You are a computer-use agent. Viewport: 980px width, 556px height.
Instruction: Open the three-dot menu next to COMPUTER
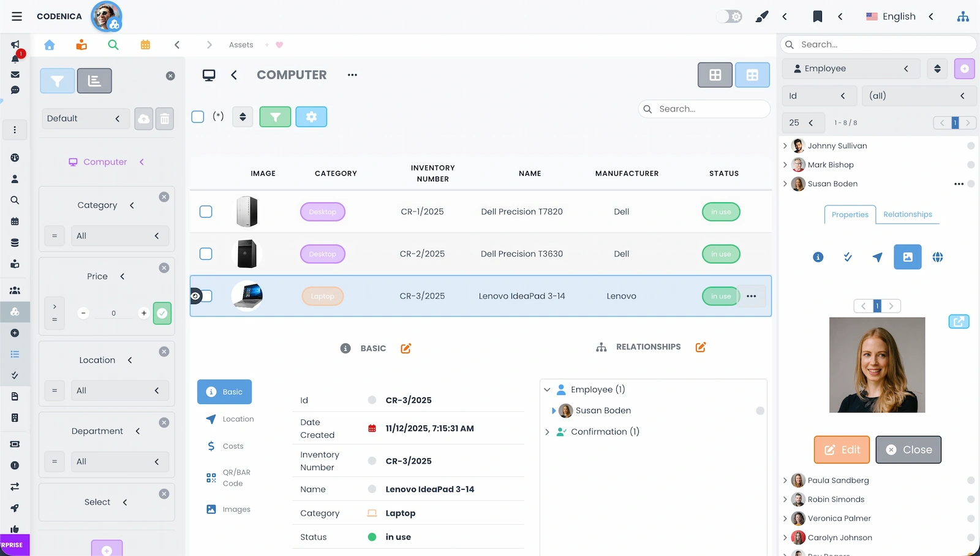coord(352,74)
